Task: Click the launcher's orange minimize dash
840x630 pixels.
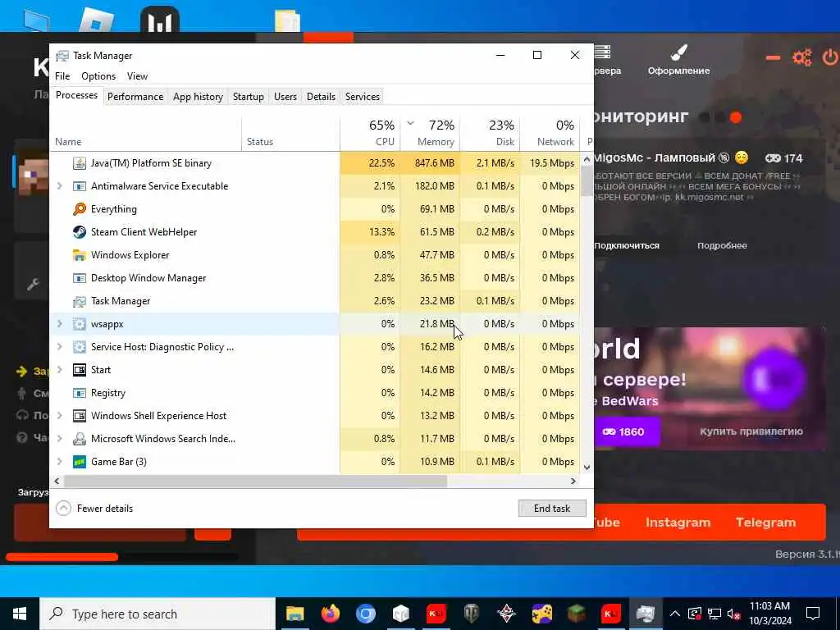Action: (773, 57)
